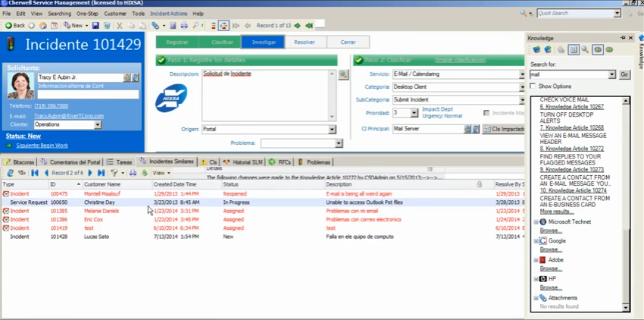Open Knowledge Article 10272 link
This screenshot has width=644, height=320.
571,149
